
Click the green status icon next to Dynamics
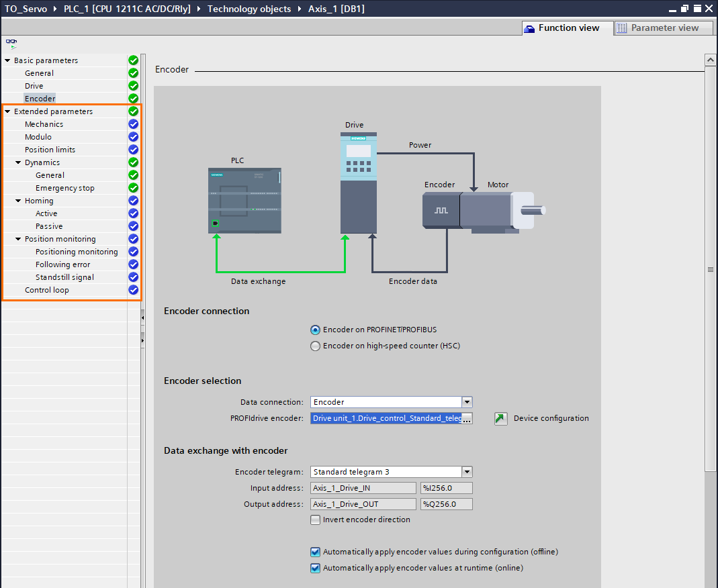[x=133, y=162]
